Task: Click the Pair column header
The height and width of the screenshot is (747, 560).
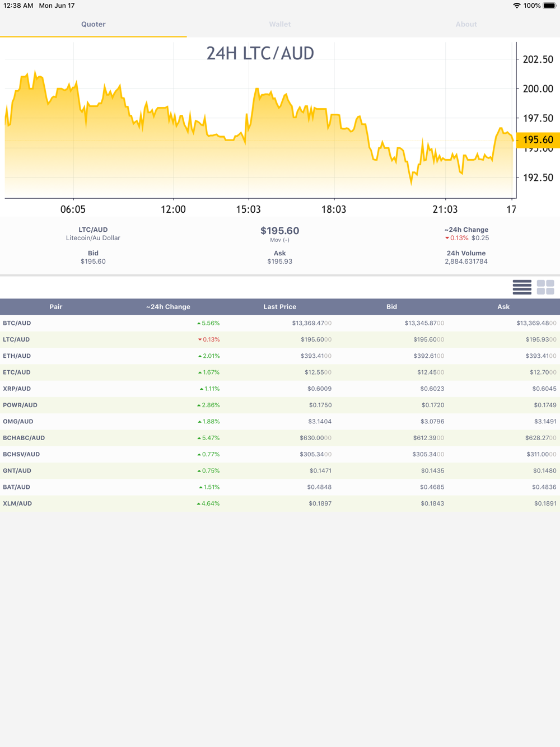Action: click(56, 307)
